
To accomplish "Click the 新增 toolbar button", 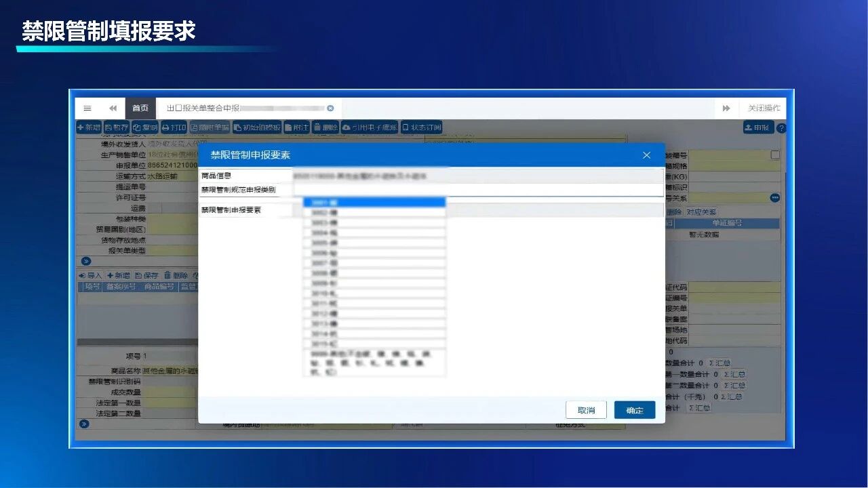I will coord(89,127).
